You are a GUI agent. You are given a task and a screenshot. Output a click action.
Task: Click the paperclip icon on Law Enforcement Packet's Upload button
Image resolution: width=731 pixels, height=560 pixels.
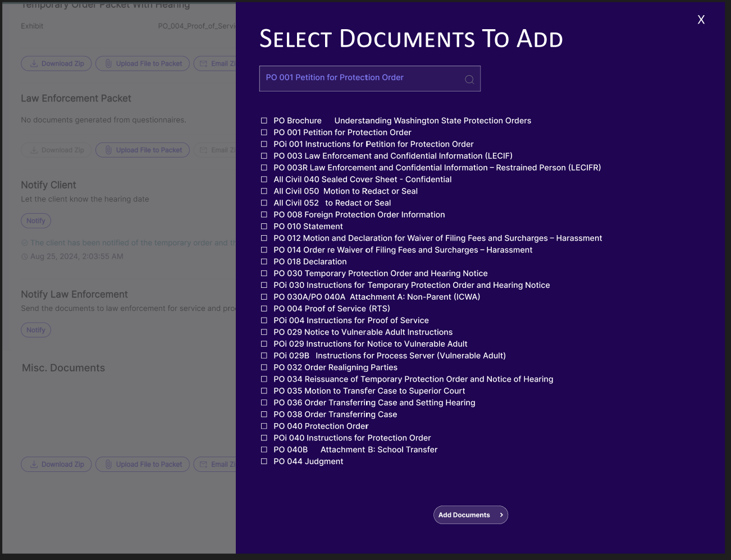(x=108, y=150)
